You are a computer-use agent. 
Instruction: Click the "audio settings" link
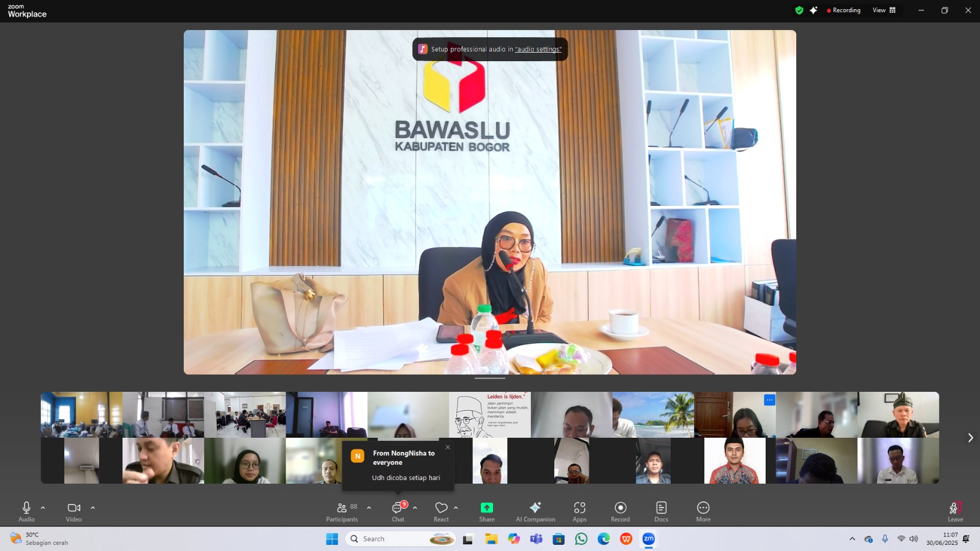click(538, 50)
